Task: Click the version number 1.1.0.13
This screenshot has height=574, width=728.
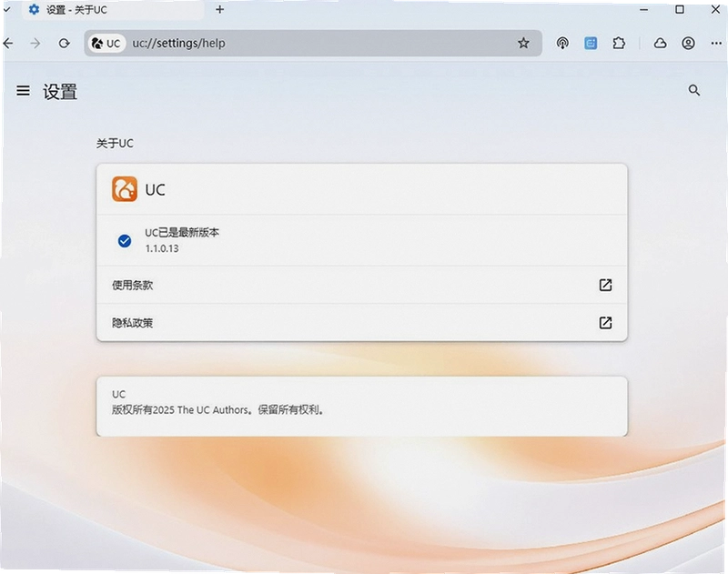Action: point(162,248)
